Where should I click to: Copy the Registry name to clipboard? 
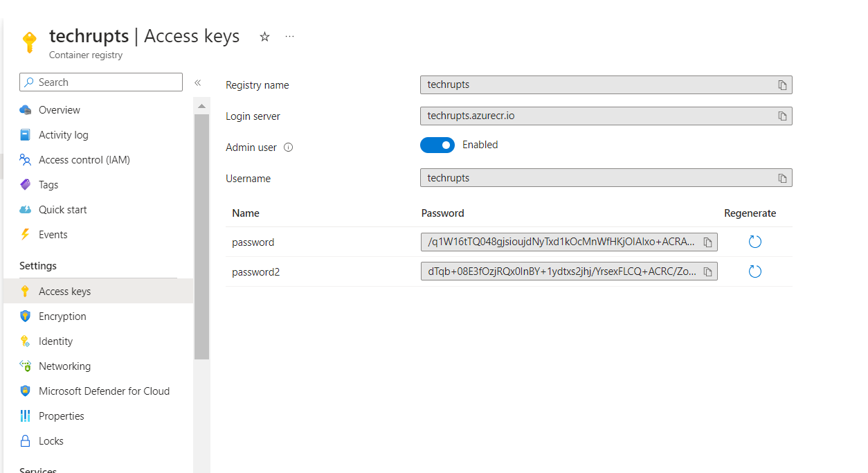coord(782,85)
